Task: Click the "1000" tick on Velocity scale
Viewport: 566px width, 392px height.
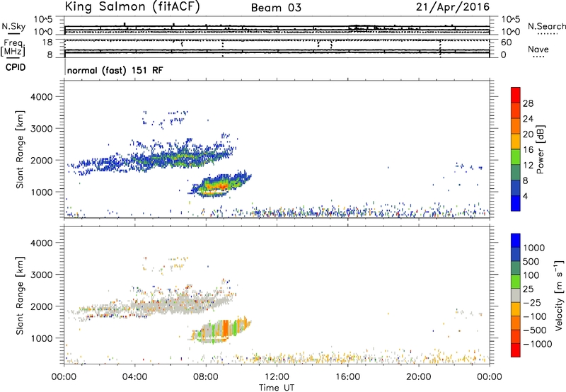Action: click(x=534, y=248)
